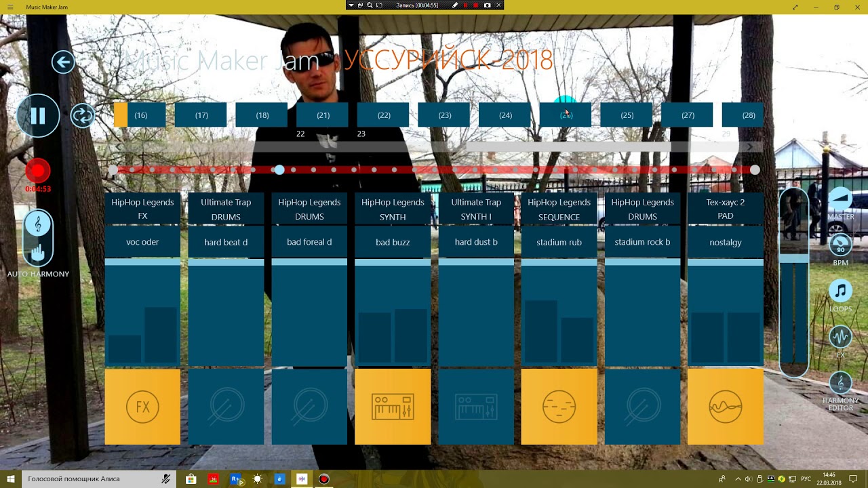Open Microsoft Store from taskbar
This screenshot has width=868, height=488.
191,479
